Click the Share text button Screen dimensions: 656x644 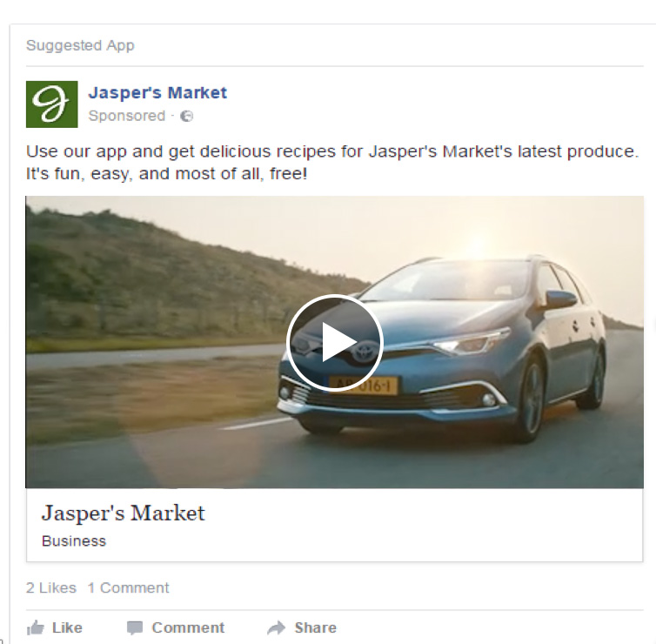click(316, 627)
